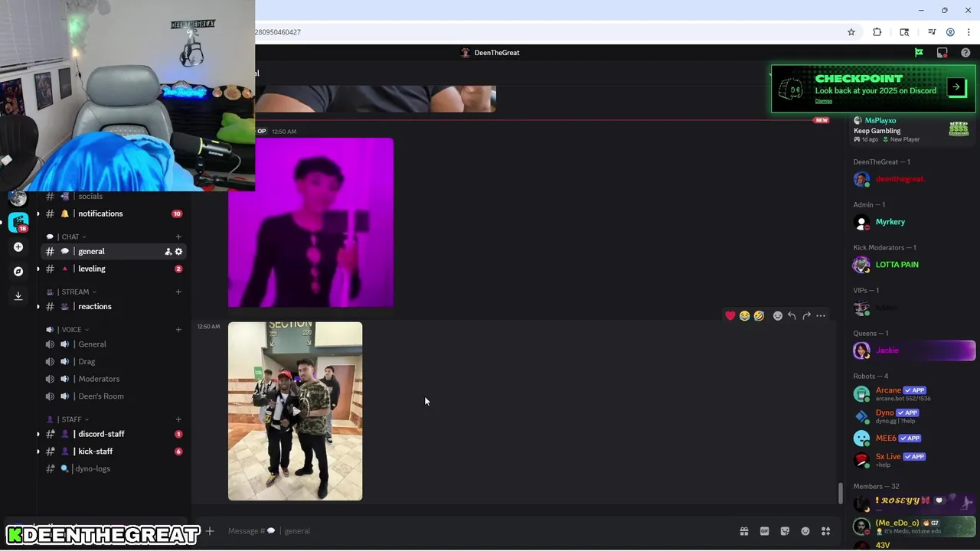Viewport: 980px width, 551px height.
Task: Open the MEE6 bot profile
Action: coord(913,439)
